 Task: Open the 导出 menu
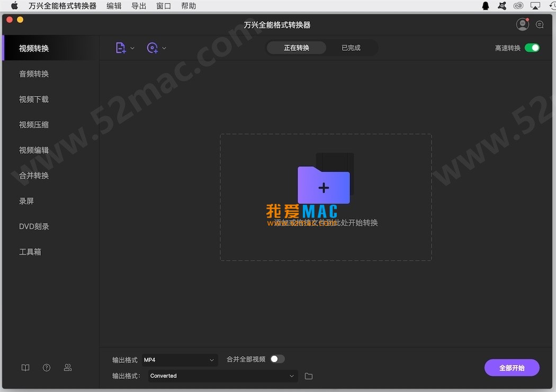point(139,6)
